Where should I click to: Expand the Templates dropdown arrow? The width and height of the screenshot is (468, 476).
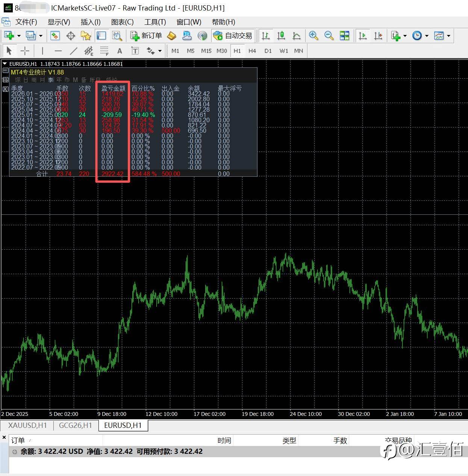pyautogui.click(x=448, y=36)
